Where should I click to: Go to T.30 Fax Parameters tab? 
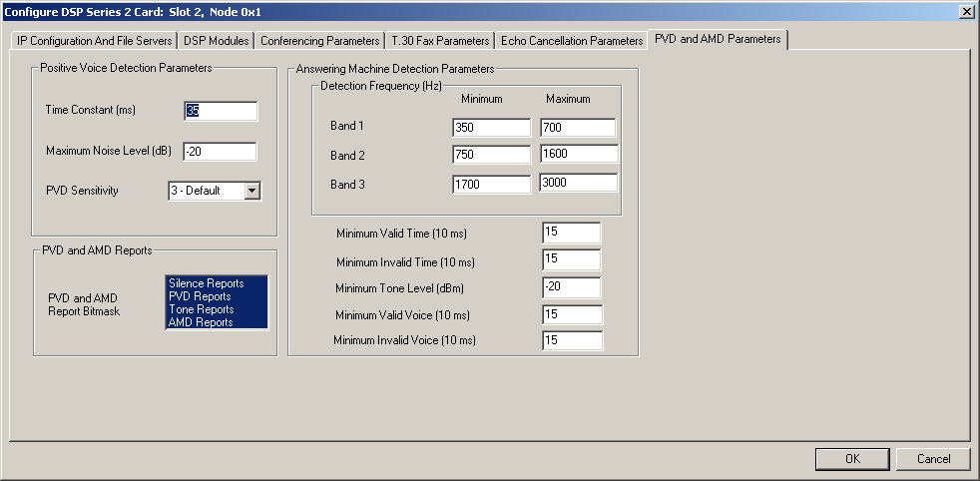[440, 41]
